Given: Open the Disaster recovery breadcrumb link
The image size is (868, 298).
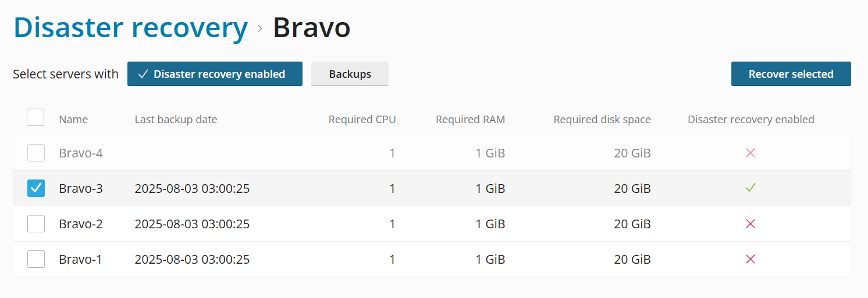Looking at the screenshot, I should point(131,27).
